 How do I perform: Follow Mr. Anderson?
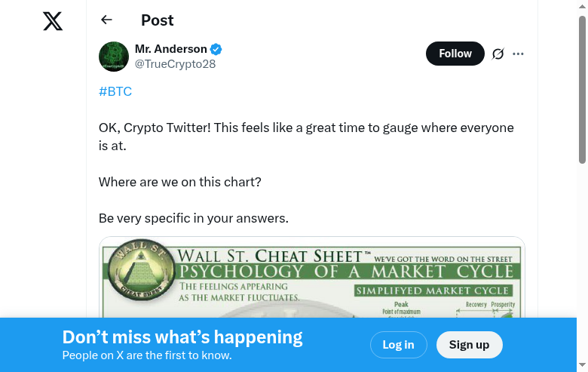(x=455, y=54)
